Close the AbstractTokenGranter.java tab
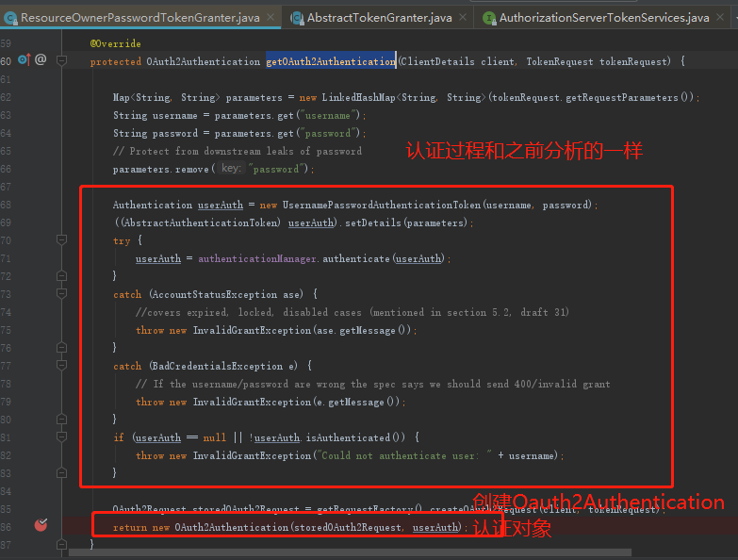738x560 pixels. tap(463, 17)
